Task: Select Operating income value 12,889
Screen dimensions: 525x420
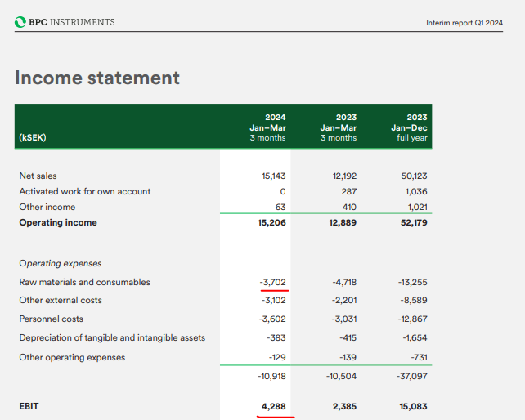Action: (343, 222)
